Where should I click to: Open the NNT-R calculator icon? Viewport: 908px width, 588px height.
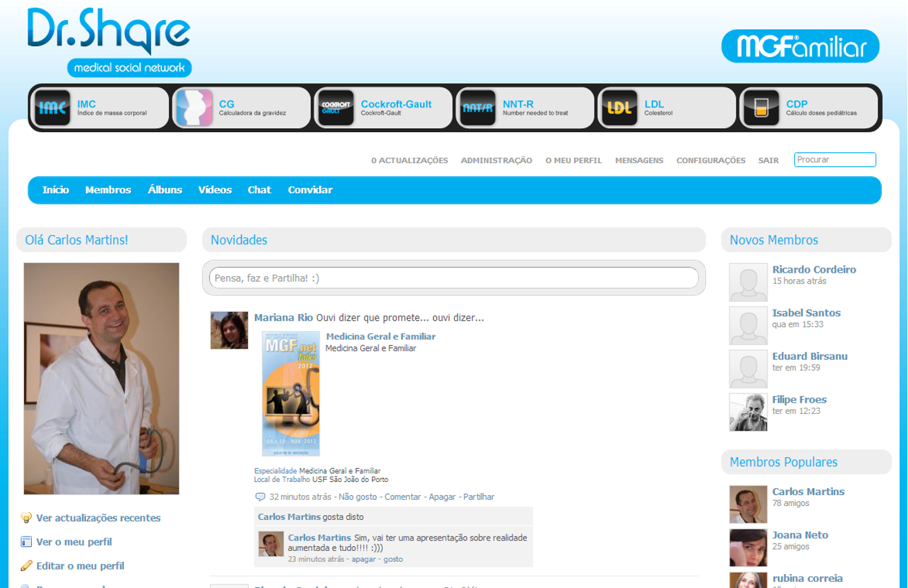(x=477, y=108)
